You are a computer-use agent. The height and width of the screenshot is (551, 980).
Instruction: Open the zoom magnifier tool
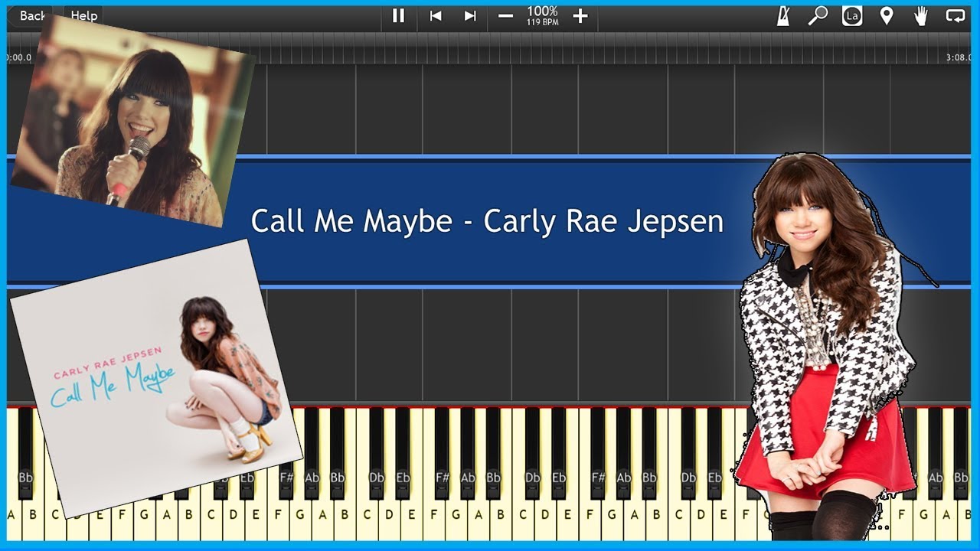pyautogui.click(x=818, y=16)
